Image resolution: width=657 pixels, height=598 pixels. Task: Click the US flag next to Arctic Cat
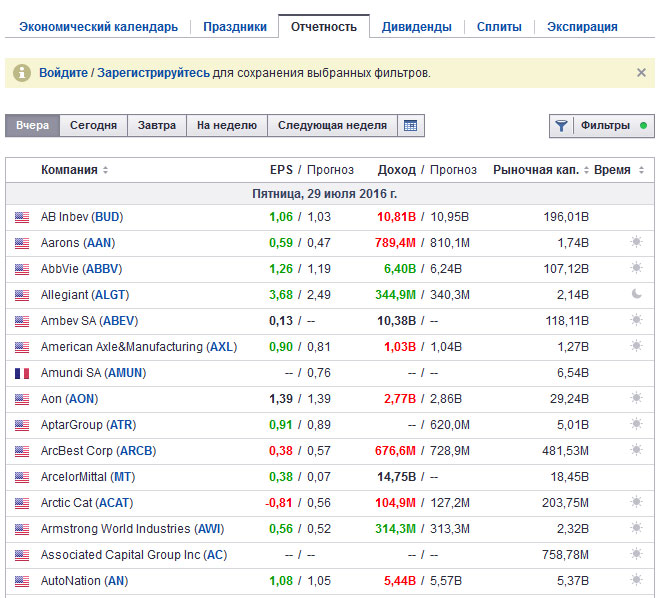tap(22, 503)
